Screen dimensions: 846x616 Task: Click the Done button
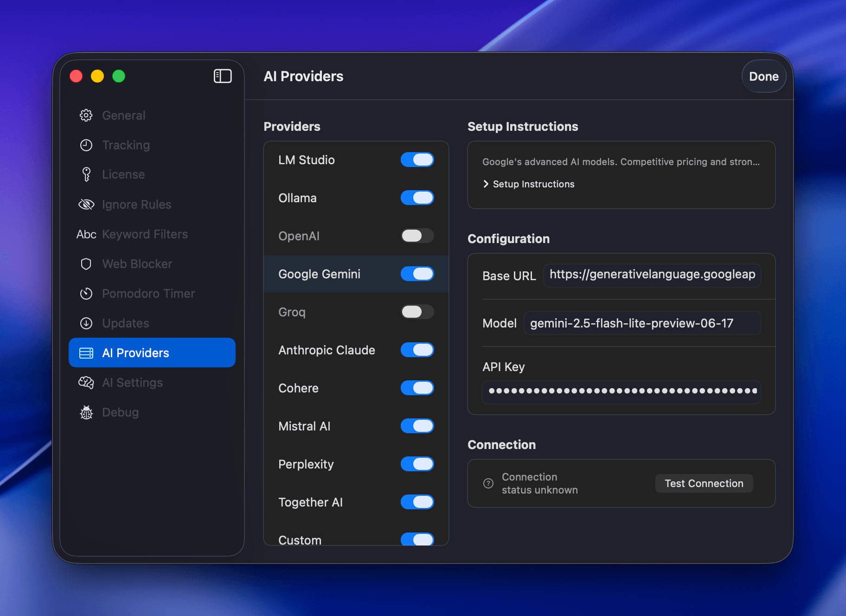(763, 77)
